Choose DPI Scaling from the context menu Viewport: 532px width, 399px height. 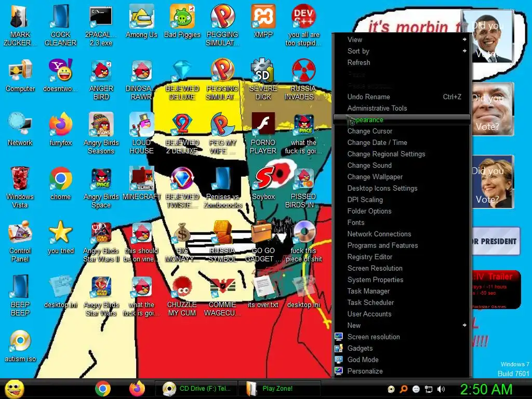[x=402, y=199]
